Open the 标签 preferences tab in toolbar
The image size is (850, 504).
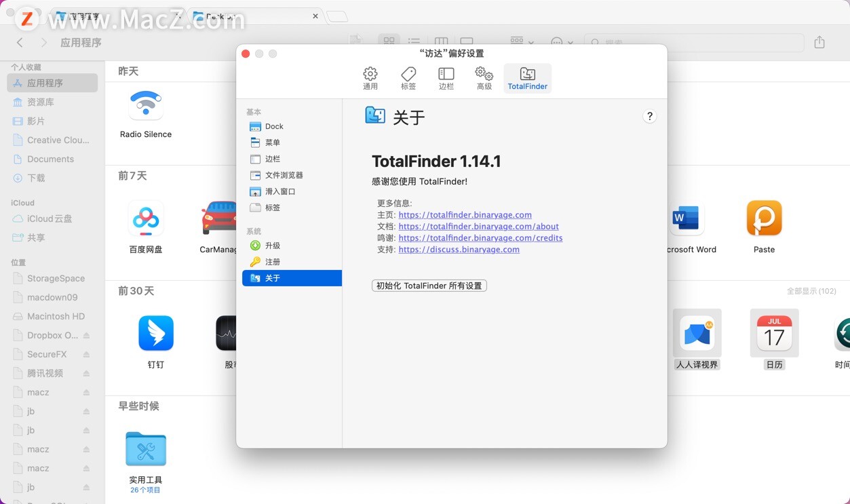408,78
